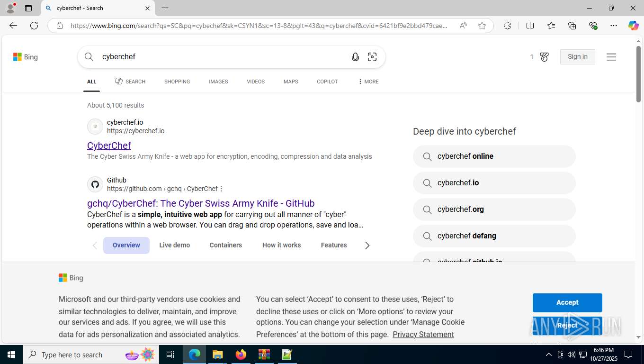Search suggestion cyberchef defang
Image resolution: width=644 pixels, height=364 pixels.
(x=494, y=236)
